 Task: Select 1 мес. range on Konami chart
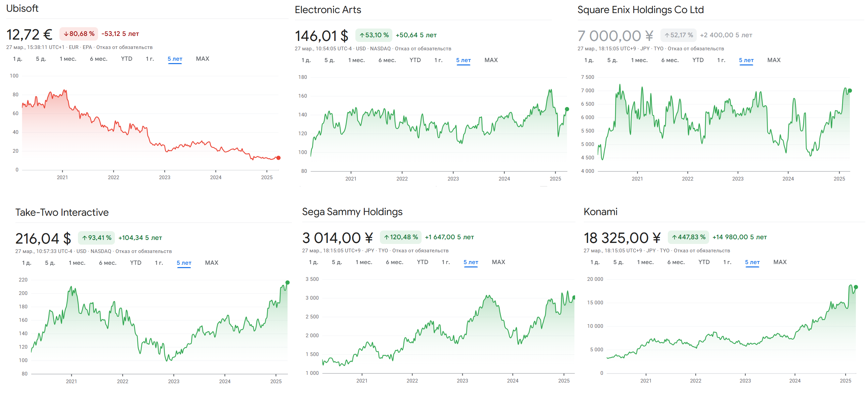click(646, 262)
